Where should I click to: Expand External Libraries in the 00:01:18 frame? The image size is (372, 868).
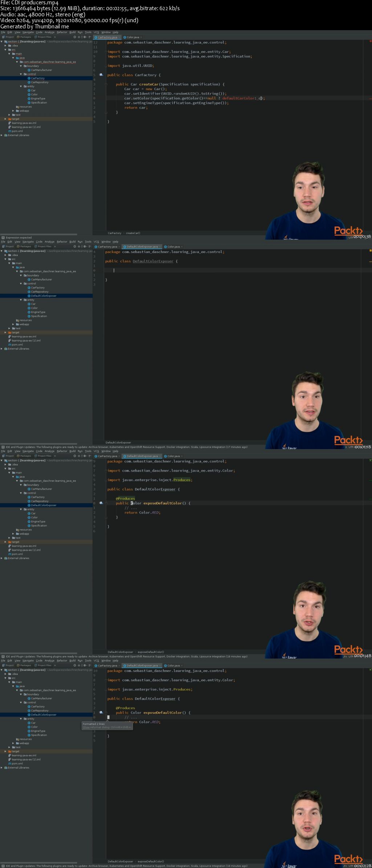(x=2, y=349)
